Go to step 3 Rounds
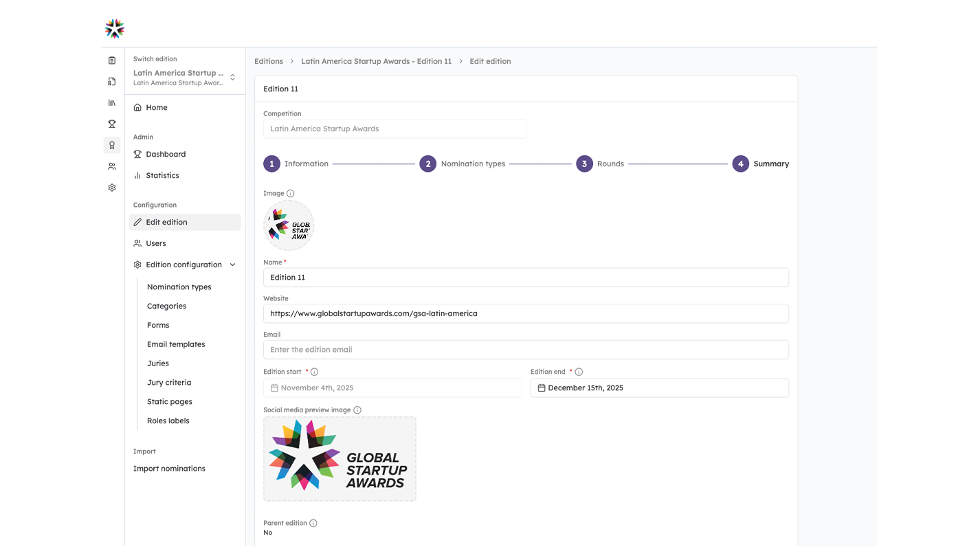 (x=600, y=164)
